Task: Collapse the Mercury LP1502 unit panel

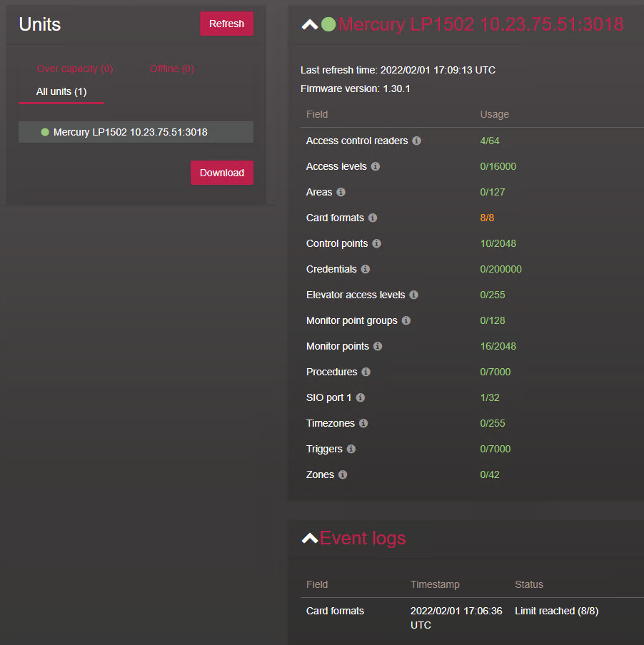Action: (x=310, y=25)
